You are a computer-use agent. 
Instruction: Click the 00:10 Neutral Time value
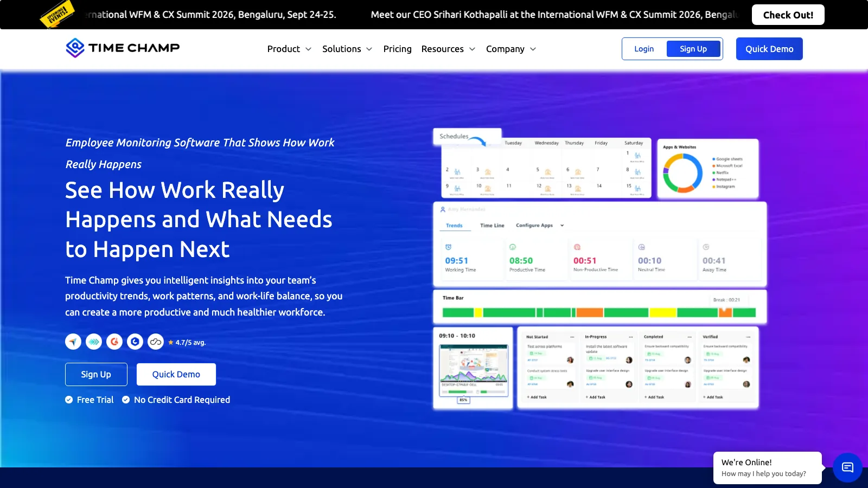tap(649, 261)
